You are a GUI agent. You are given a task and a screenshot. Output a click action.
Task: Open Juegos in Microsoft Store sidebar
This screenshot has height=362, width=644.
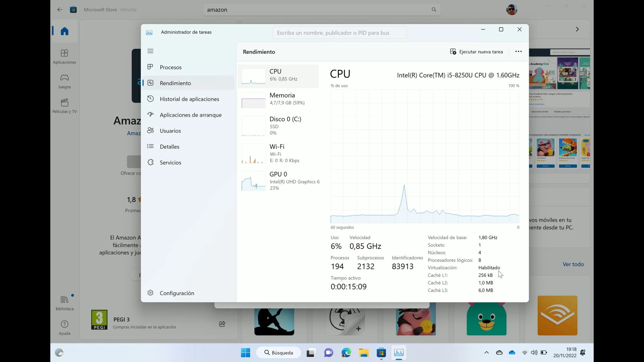(x=64, y=81)
